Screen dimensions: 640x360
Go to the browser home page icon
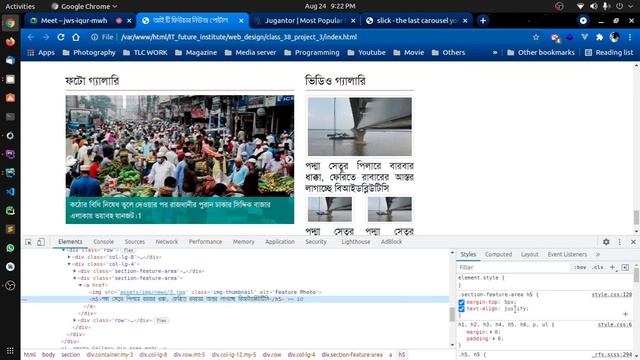(76, 37)
